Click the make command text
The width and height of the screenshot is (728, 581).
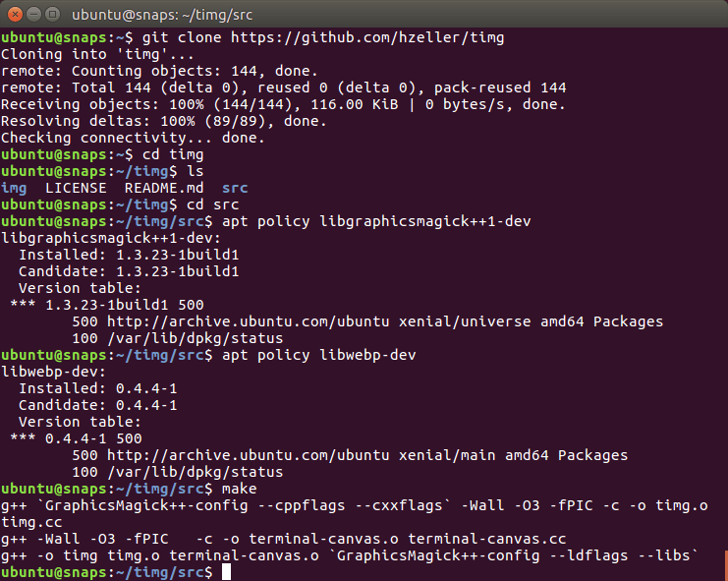[240, 489]
